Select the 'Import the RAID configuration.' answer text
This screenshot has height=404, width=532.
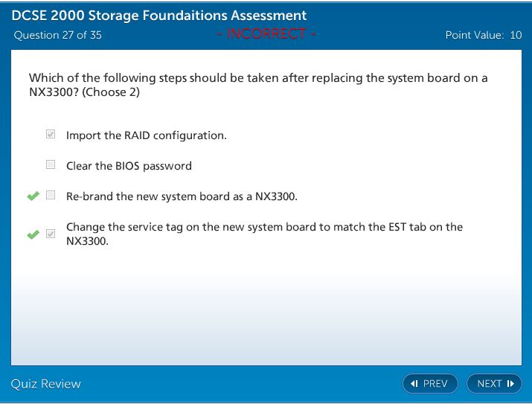(147, 135)
